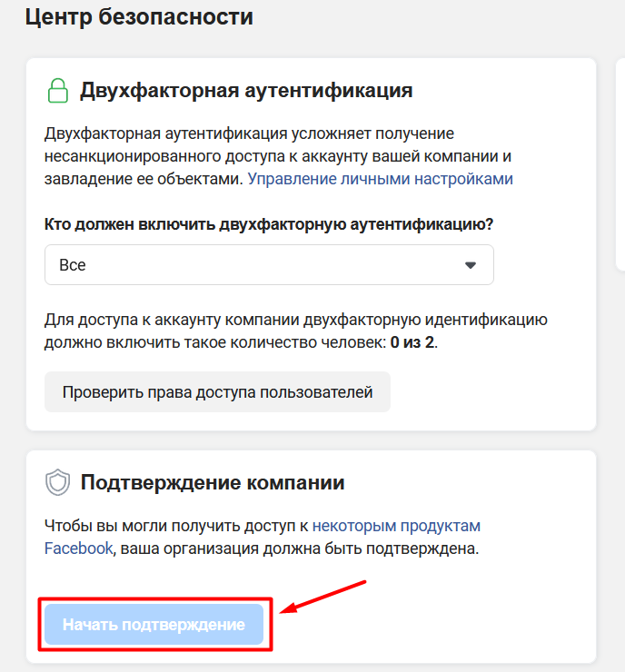Open the Управление личными настройками link
This screenshot has height=672, width=625.
[x=381, y=179]
